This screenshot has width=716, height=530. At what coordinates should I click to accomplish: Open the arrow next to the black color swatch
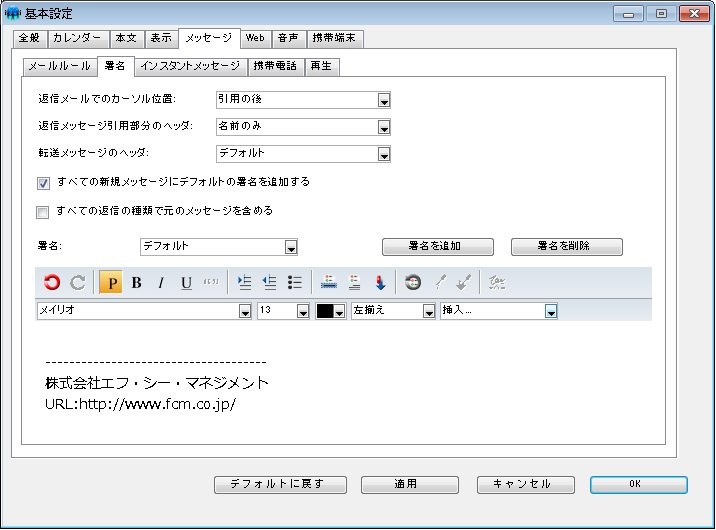(339, 312)
